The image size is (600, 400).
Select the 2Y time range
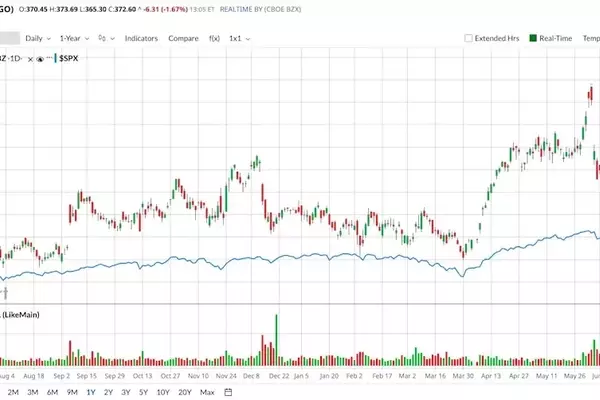[109, 392]
